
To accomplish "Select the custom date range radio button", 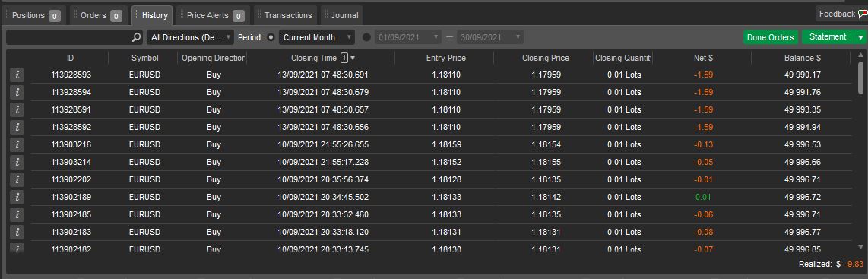I will 366,38.
